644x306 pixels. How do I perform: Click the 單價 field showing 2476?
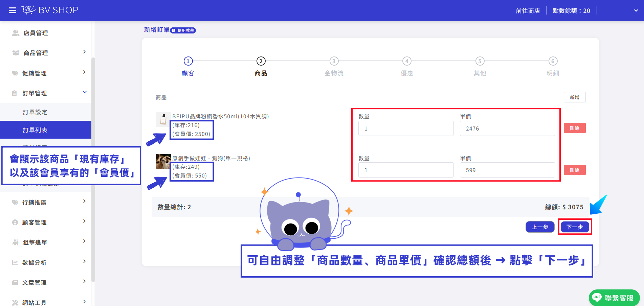(x=507, y=128)
